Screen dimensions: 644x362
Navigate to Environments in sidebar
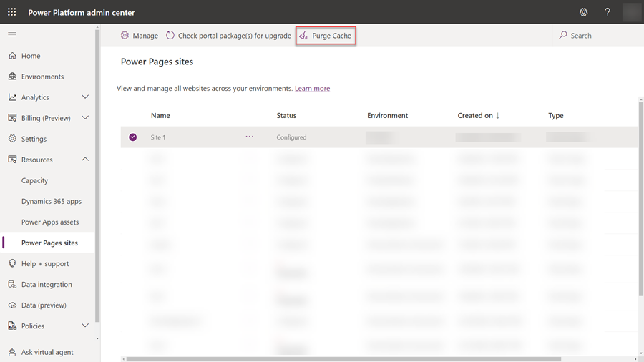click(42, 77)
